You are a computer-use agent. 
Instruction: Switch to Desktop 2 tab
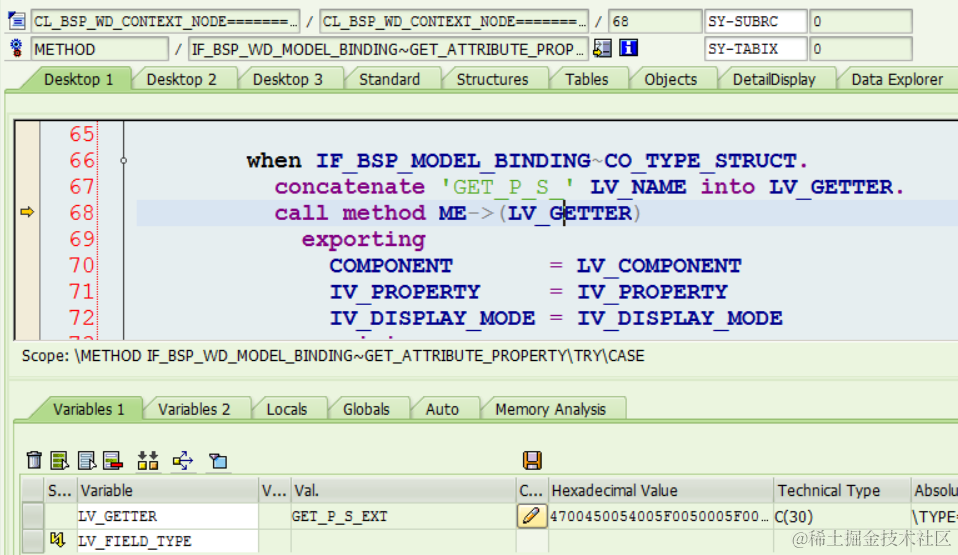pos(181,79)
